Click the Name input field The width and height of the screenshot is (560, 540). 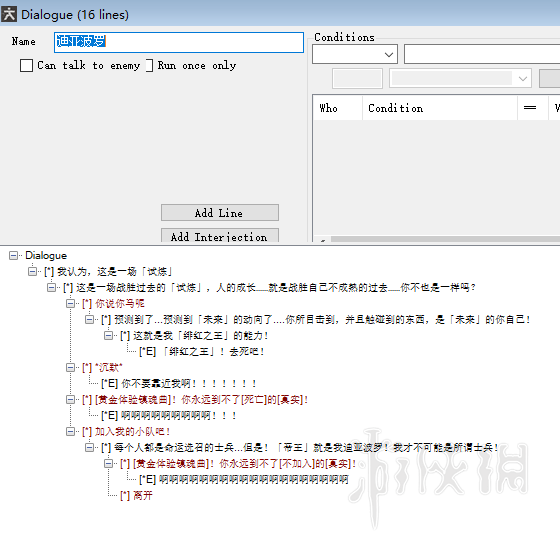179,42
